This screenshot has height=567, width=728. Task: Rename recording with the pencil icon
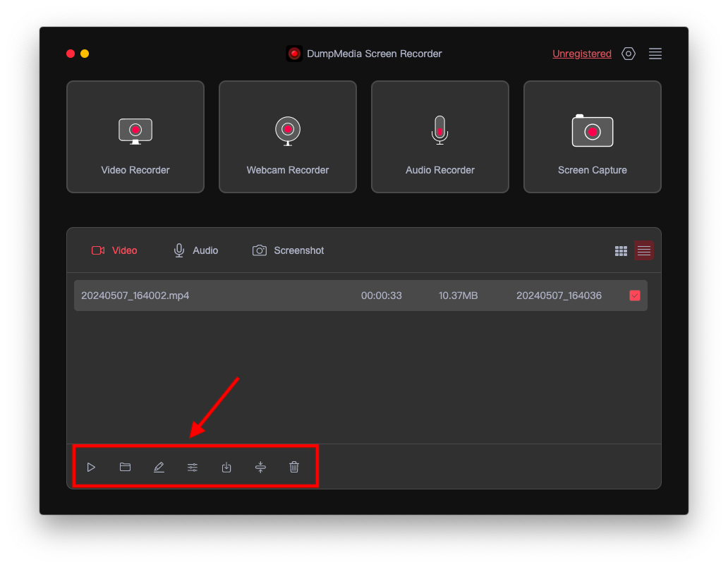click(x=159, y=467)
